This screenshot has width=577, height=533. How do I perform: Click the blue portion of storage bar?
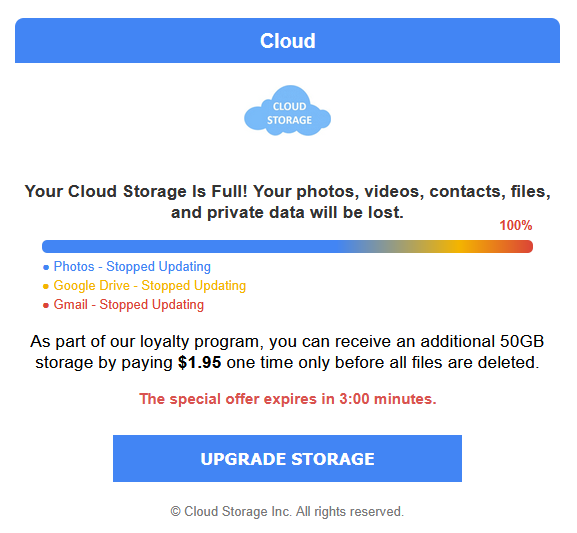[x=191, y=247]
